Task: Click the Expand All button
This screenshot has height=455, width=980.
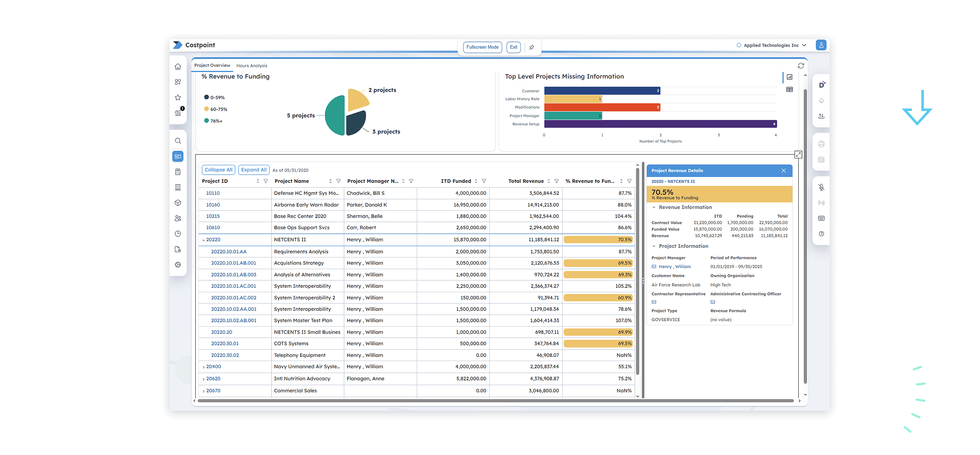Action: pos(254,170)
